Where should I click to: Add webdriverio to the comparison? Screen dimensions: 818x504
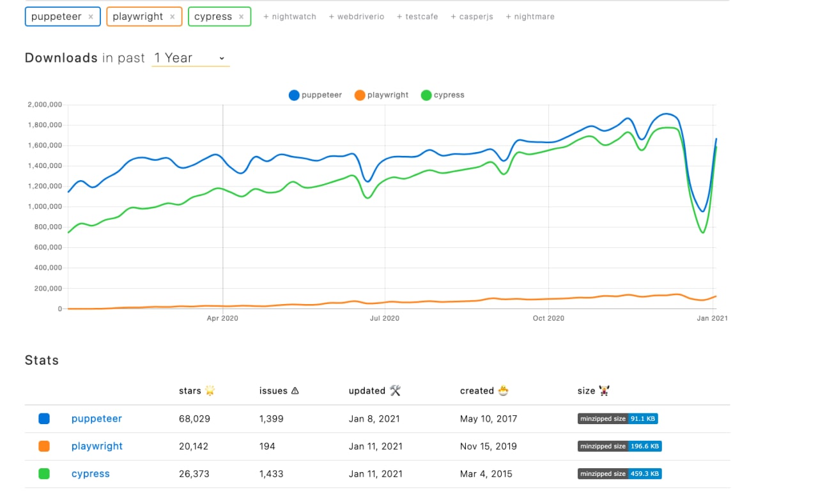coord(357,17)
